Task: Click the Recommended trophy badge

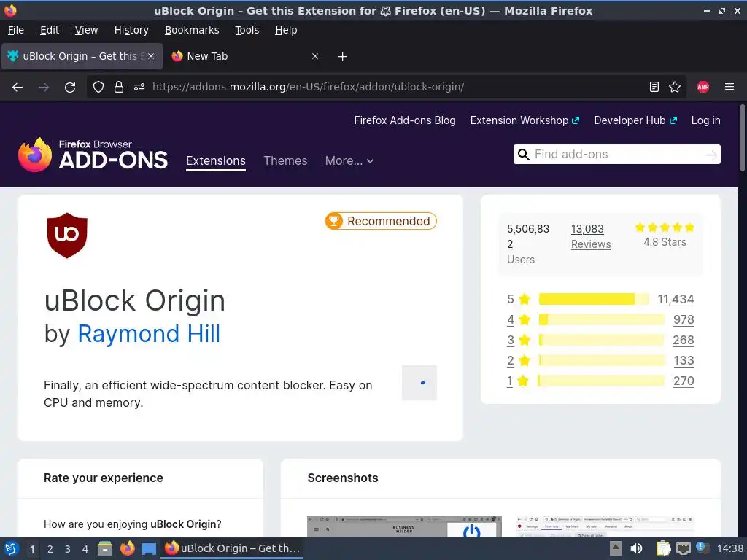Action: 381,221
